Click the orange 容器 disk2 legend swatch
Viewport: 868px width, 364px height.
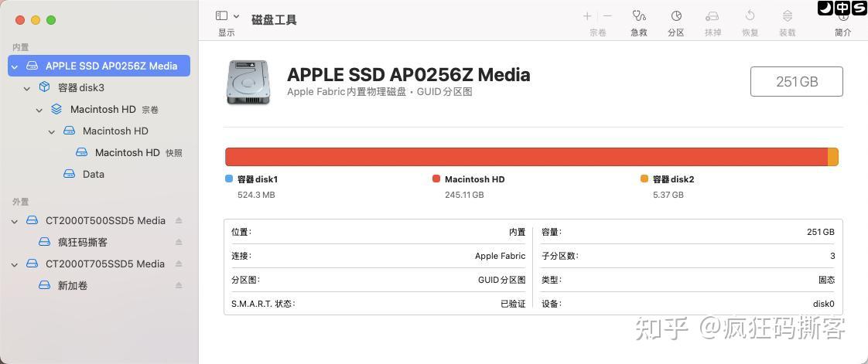tap(644, 179)
